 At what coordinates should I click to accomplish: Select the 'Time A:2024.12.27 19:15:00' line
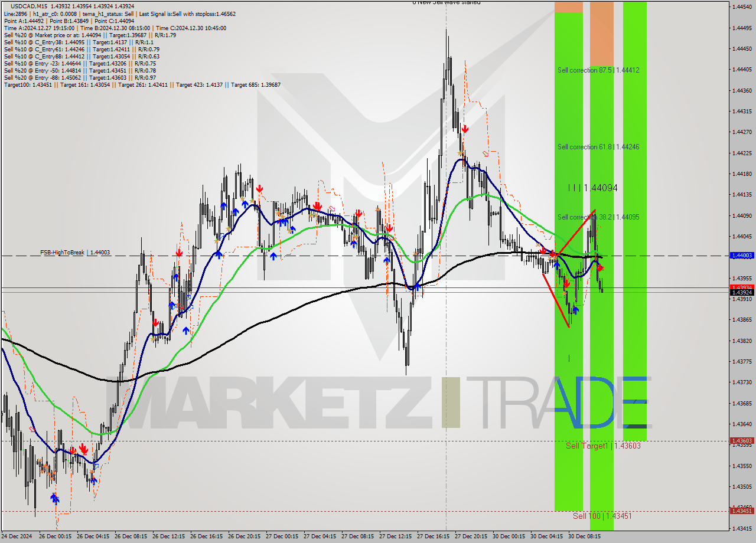pyautogui.click(x=115, y=28)
